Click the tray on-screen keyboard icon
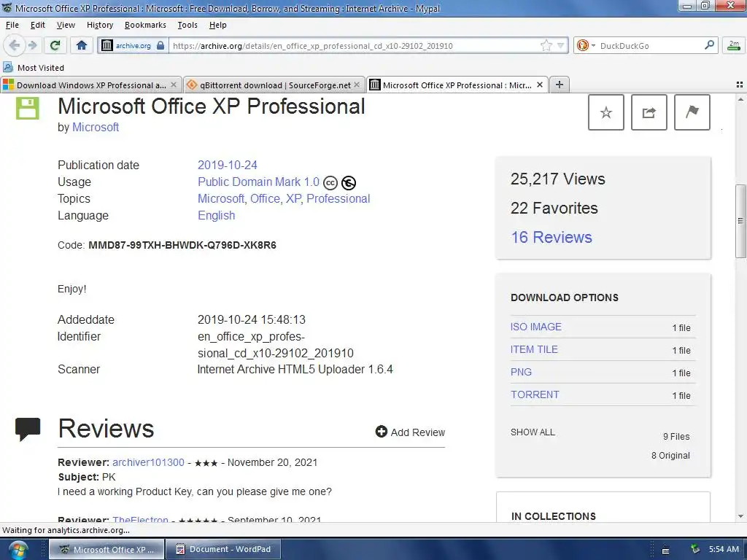The image size is (747, 560). 665,551
